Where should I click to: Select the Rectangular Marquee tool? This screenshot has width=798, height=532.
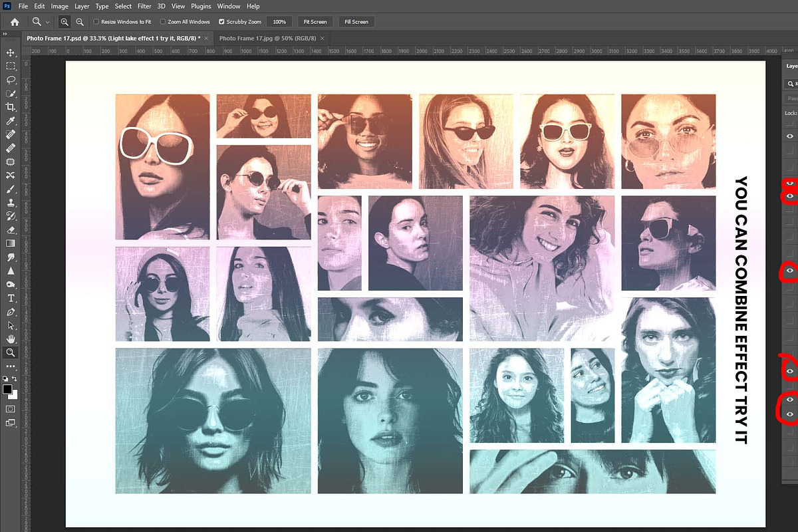click(10, 66)
